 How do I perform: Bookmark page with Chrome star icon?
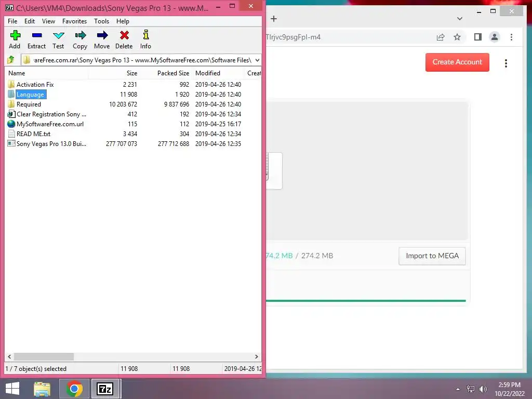pyautogui.click(x=457, y=37)
